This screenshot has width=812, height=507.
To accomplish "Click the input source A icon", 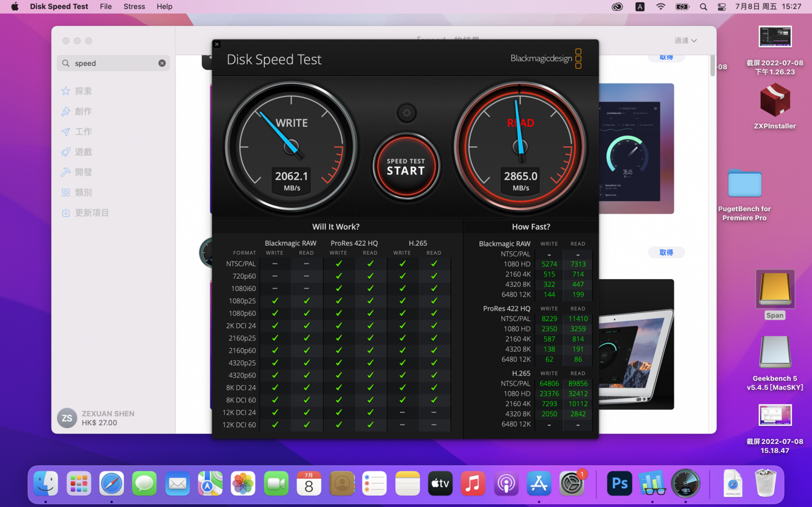I will (640, 7).
